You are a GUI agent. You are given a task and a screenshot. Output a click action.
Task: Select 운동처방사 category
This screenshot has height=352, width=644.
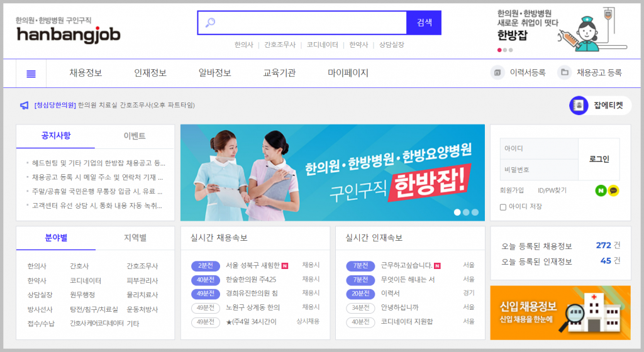[x=142, y=309]
